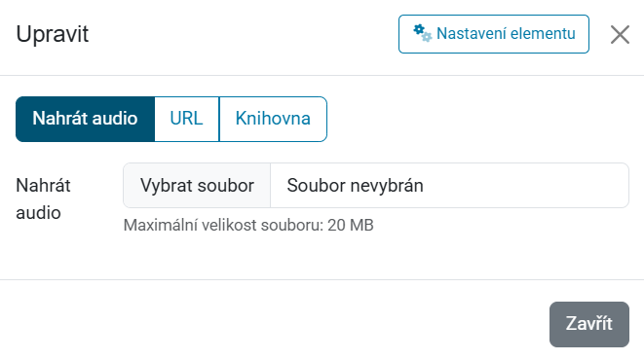
Task: Open Nastavení elementu settings
Action: 494,34
